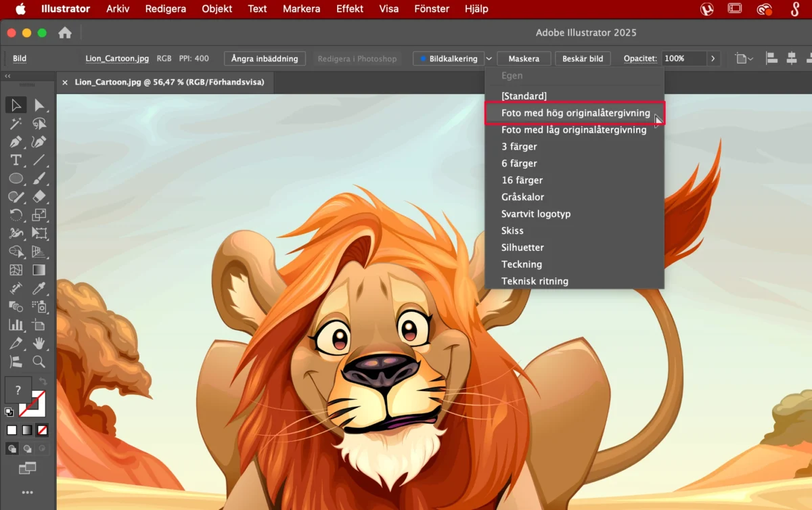Activate the Shape Builder tool
This screenshot has height=510, width=812.
coord(16,252)
